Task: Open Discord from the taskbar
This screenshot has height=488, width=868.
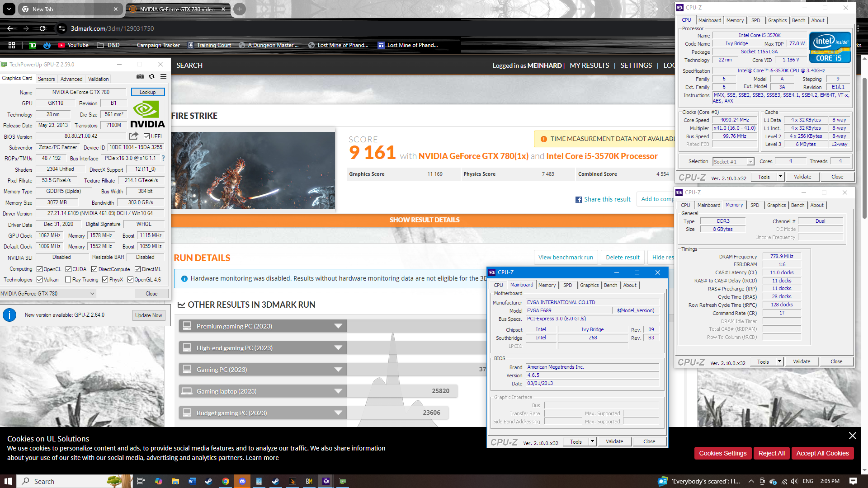Action: pos(242,481)
